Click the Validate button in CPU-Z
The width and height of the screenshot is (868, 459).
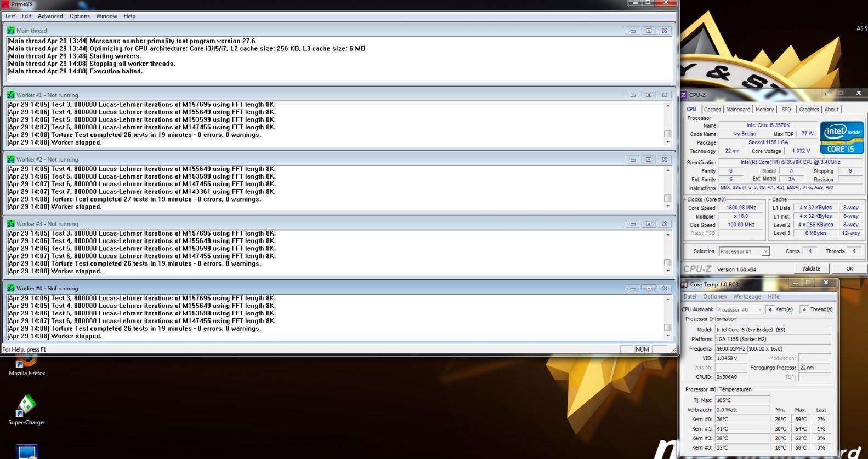coord(811,268)
